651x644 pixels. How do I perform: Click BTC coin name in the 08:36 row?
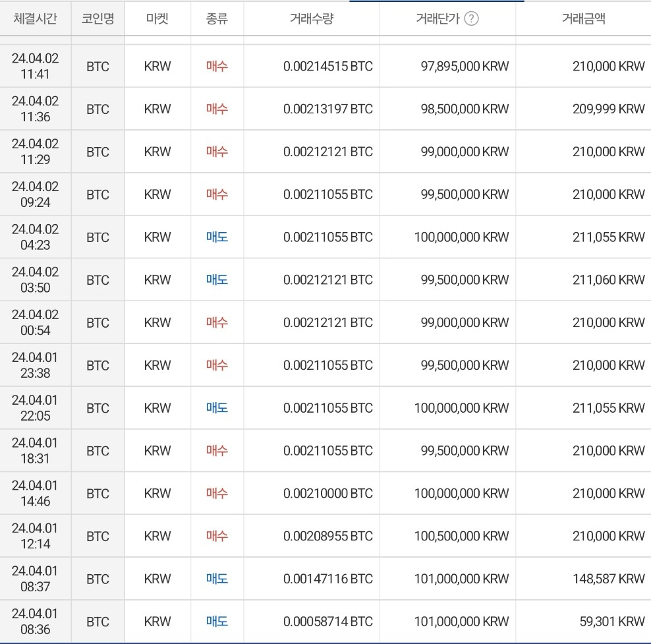click(98, 622)
